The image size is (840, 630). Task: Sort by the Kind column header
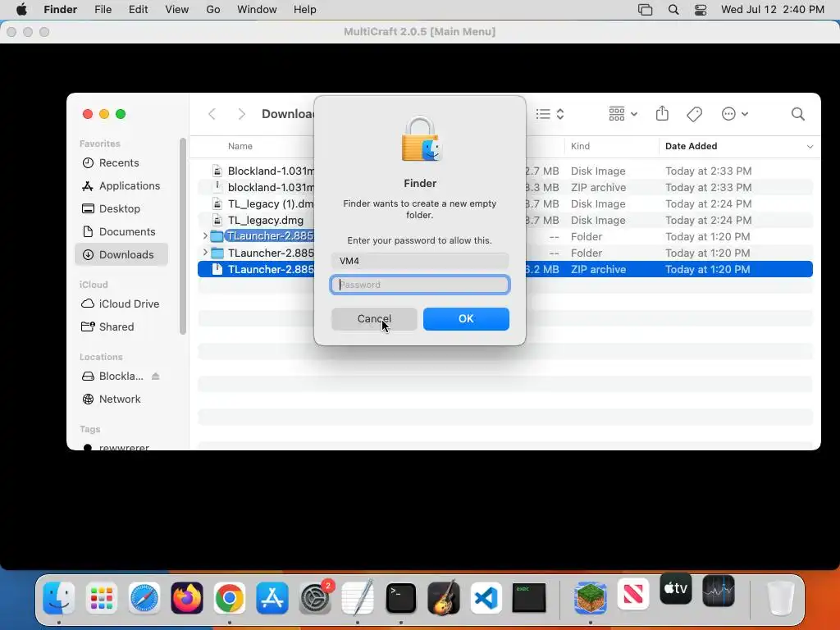pyautogui.click(x=580, y=146)
